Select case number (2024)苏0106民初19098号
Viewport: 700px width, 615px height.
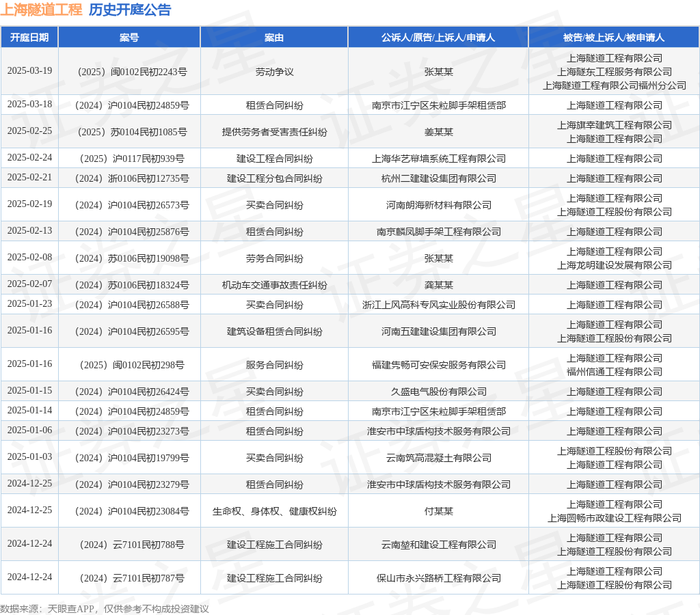tap(132, 258)
